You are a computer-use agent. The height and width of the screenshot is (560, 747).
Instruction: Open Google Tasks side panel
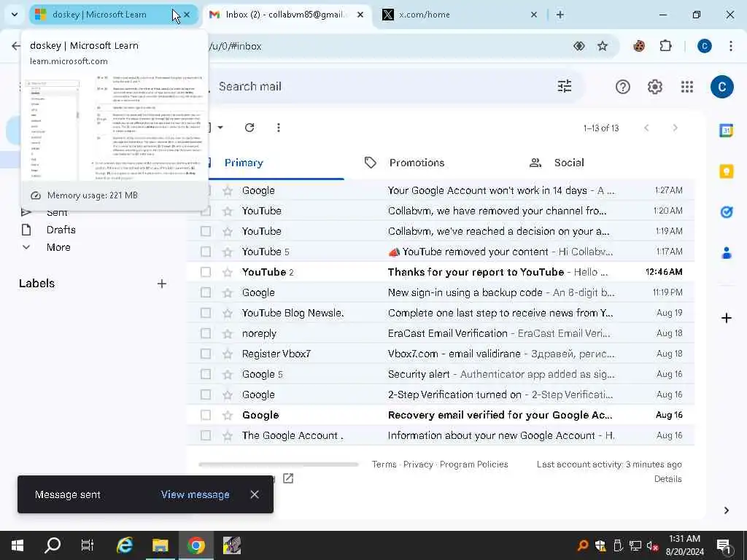[x=726, y=212]
